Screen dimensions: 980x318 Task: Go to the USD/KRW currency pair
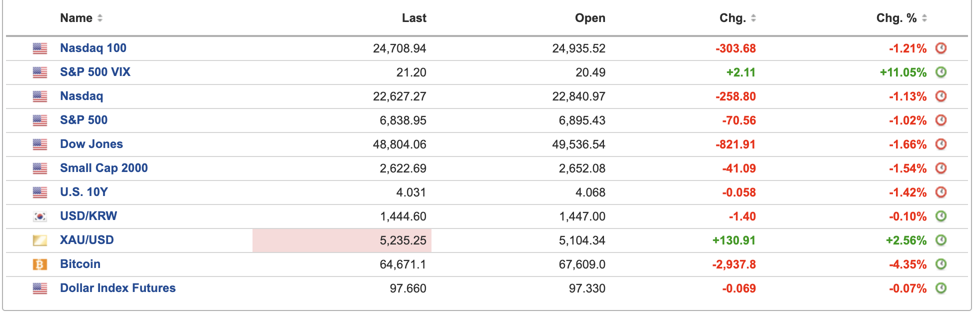click(88, 216)
